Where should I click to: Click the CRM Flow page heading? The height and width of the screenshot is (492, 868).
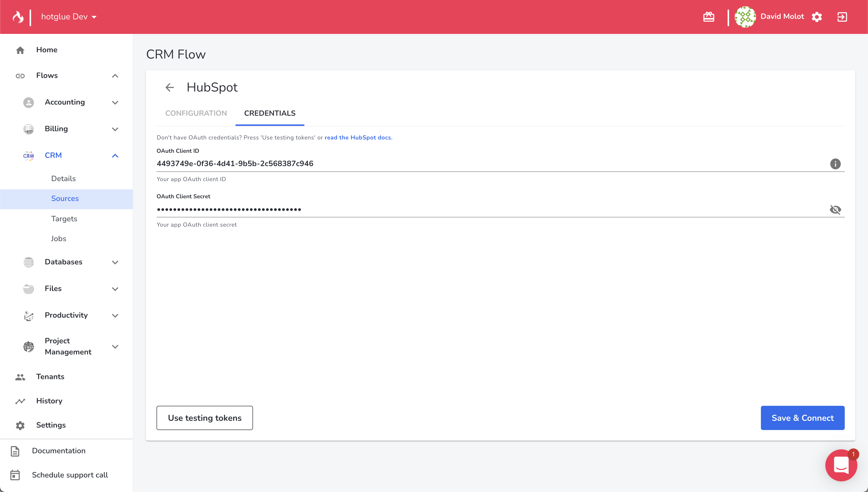(175, 54)
